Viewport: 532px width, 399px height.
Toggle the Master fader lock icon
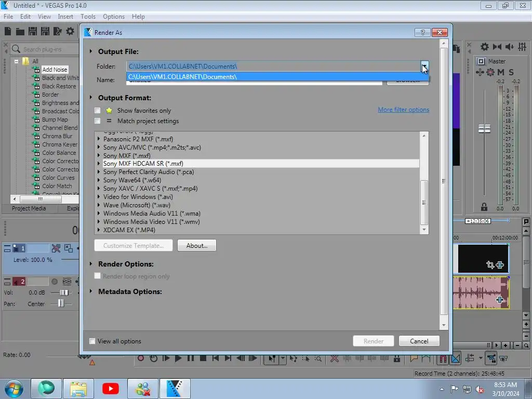484,207
